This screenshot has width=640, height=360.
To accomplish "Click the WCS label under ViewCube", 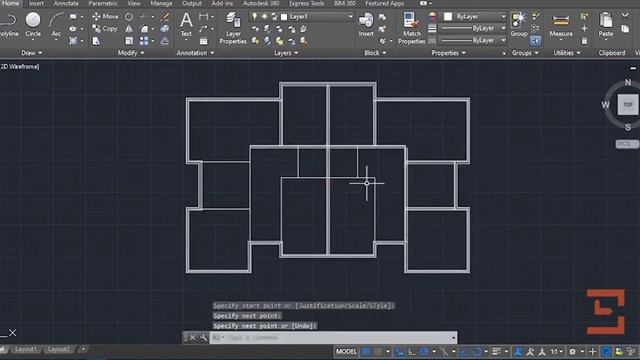I will click(x=626, y=144).
